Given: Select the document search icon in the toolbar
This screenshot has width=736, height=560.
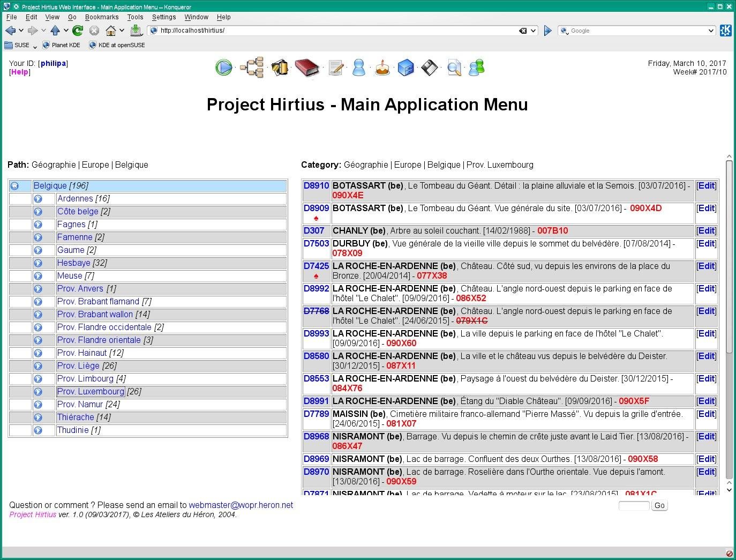Looking at the screenshot, I should coord(454,67).
